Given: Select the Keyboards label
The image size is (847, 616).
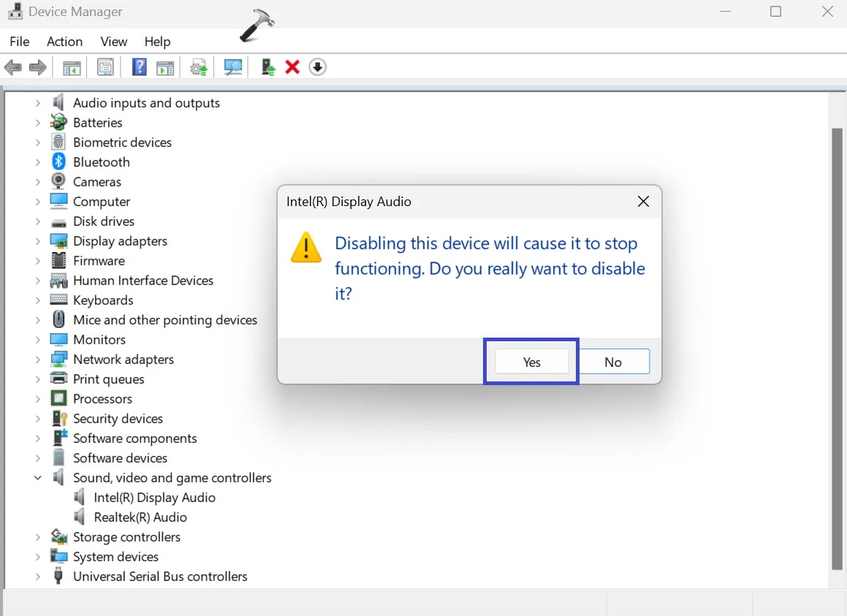Looking at the screenshot, I should 103,300.
